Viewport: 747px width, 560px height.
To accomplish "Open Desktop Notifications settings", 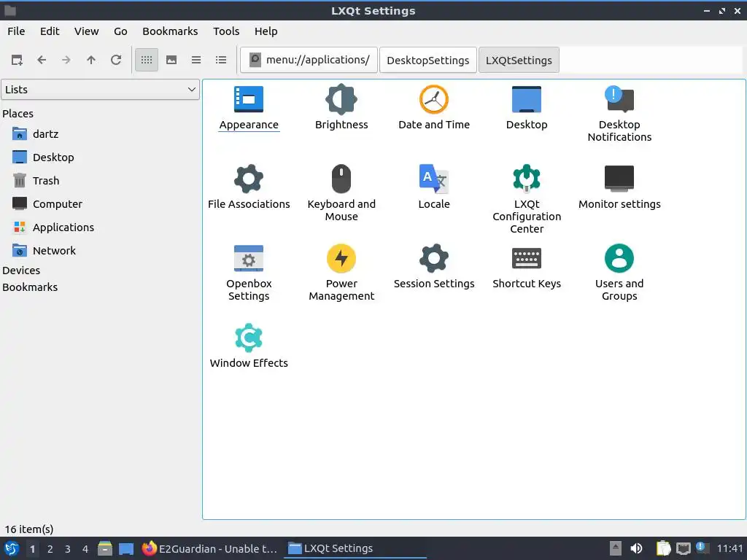I will (x=619, y=99).
